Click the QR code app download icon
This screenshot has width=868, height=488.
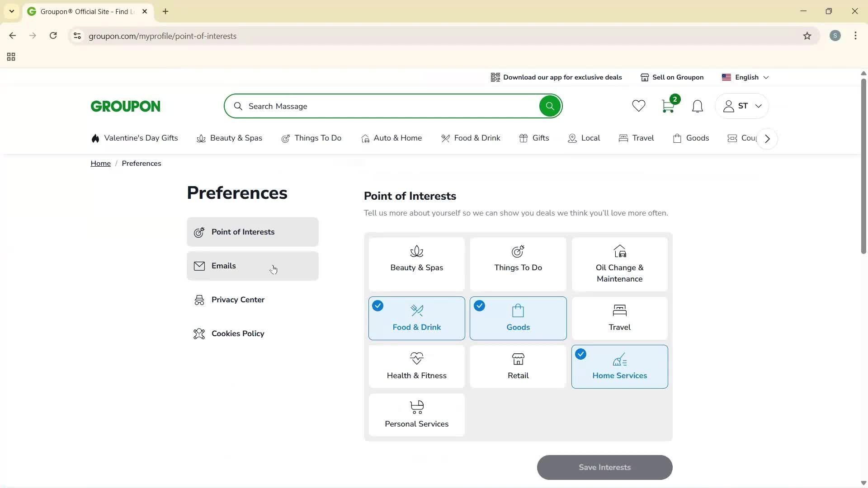(495, 77)
